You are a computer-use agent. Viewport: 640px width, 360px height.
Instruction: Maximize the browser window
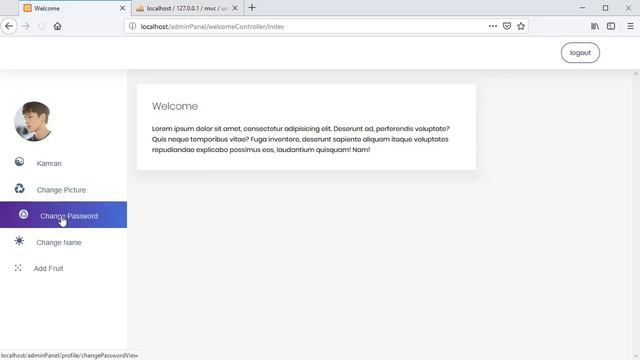point(605,8)
